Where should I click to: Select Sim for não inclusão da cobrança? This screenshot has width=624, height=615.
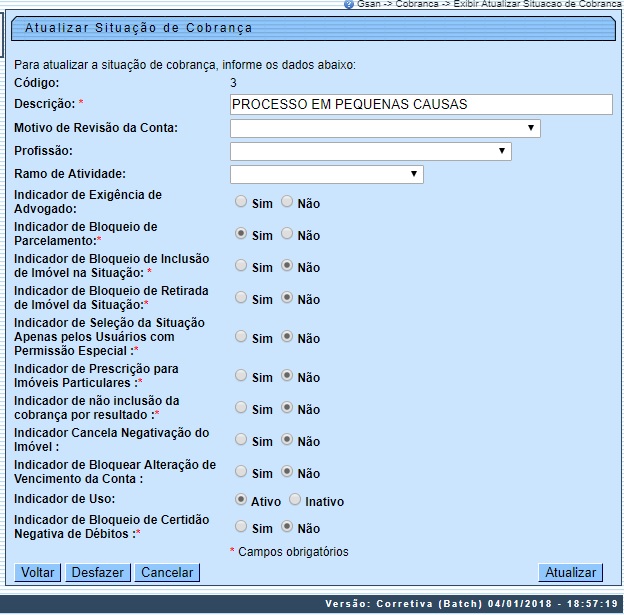coord(241,407)
